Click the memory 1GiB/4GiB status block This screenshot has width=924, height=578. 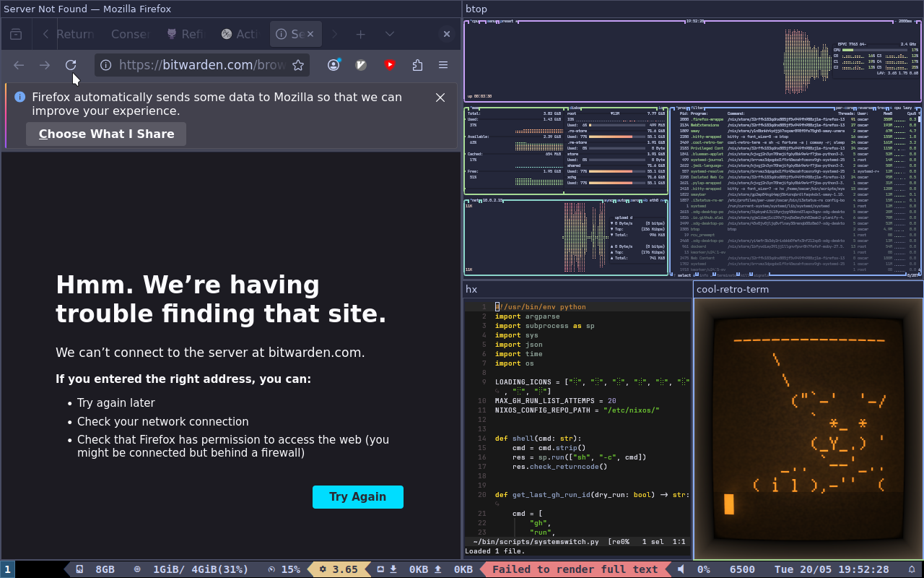click(x=191, y=569)
